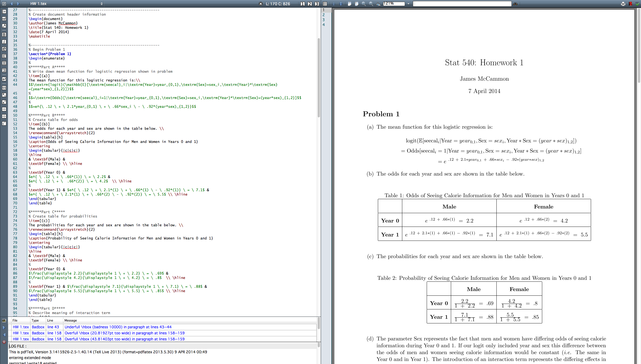Print the PDF with printer icon

click(623, 4)
